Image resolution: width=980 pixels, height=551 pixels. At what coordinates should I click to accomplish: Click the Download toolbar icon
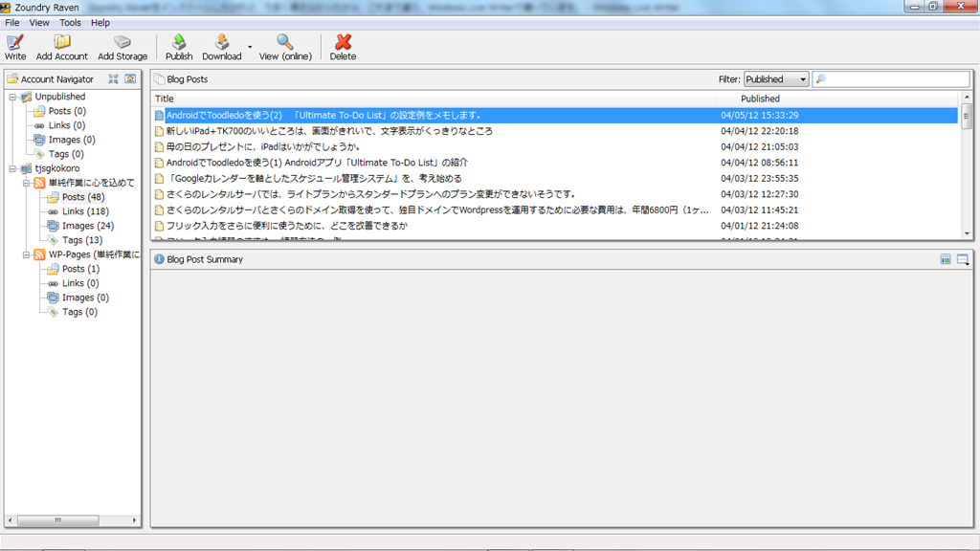(221, 42)
